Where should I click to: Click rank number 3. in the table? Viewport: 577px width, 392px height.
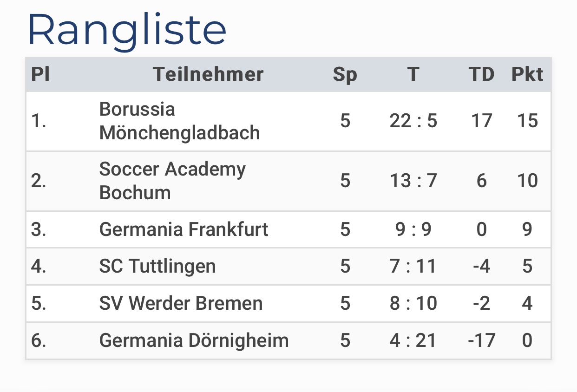[x=39, y=229]
